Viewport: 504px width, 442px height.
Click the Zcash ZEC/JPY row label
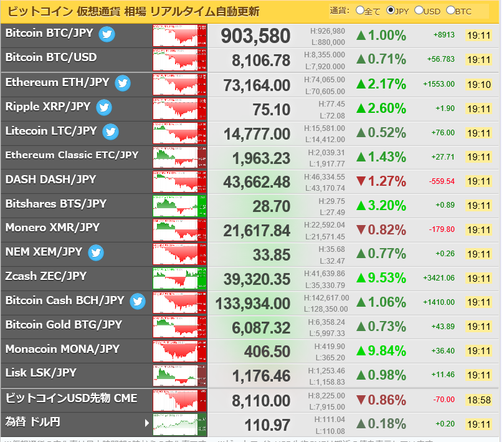tap(46, 276)
